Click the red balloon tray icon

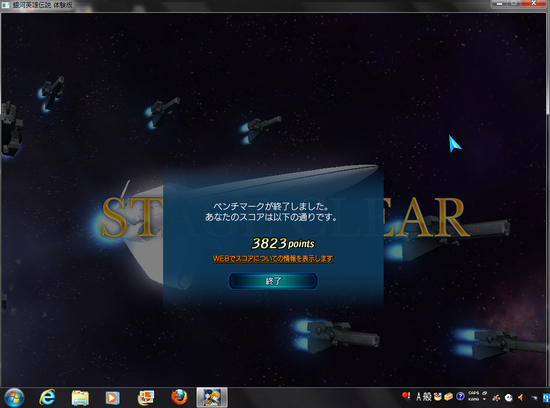tap(406, 396)
